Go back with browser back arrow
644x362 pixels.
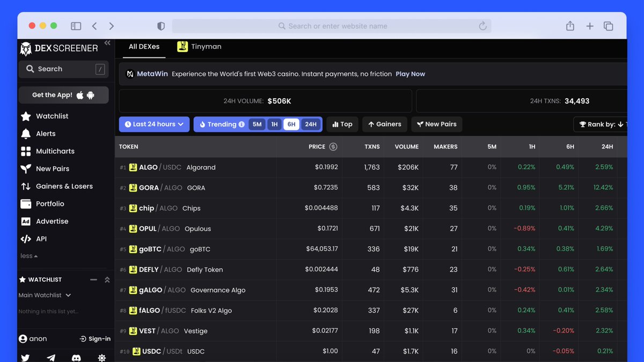point(94,26)
